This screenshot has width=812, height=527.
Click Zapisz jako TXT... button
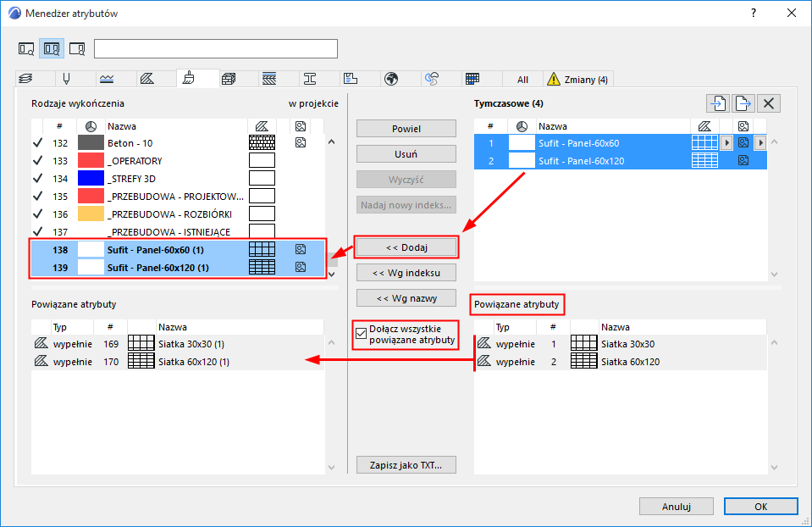(x=406, y=465)
